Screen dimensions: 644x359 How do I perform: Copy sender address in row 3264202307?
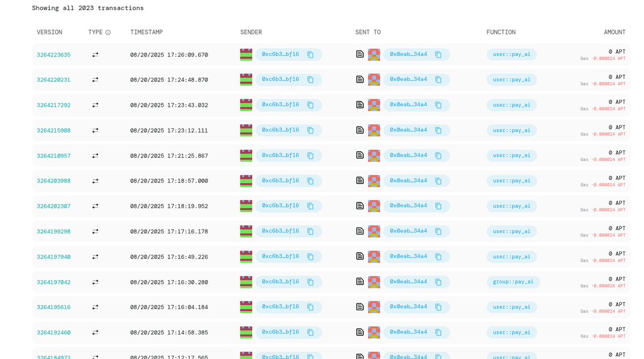coord(310,206)
